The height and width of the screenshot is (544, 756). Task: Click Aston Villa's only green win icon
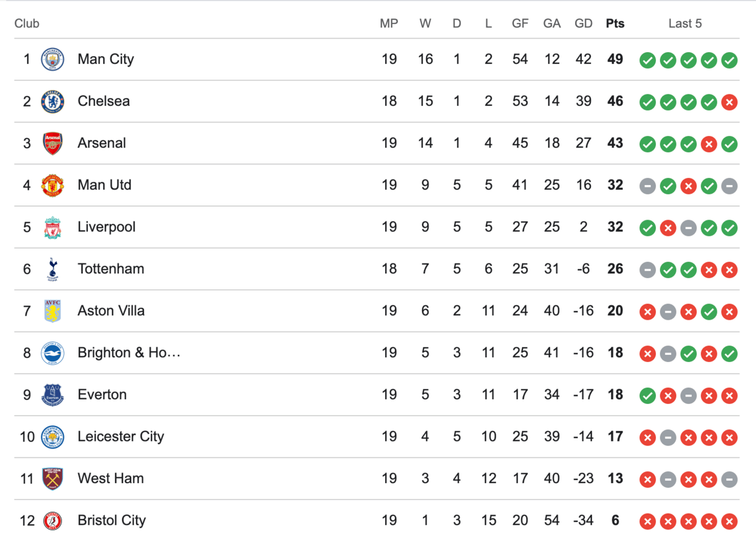pos(709,312)
